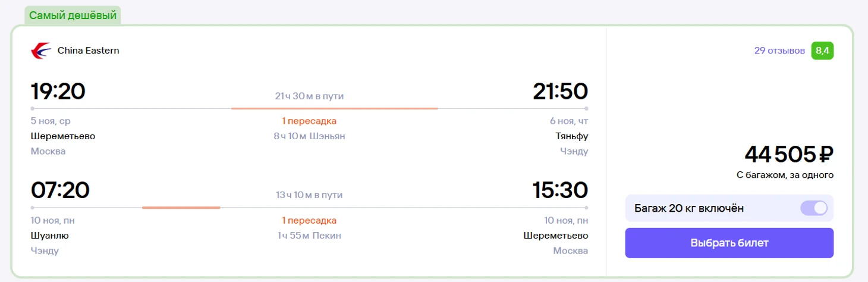Click the China Eastern airline name
The width and height of the screenshot is (868, 282).
point(89,51)
